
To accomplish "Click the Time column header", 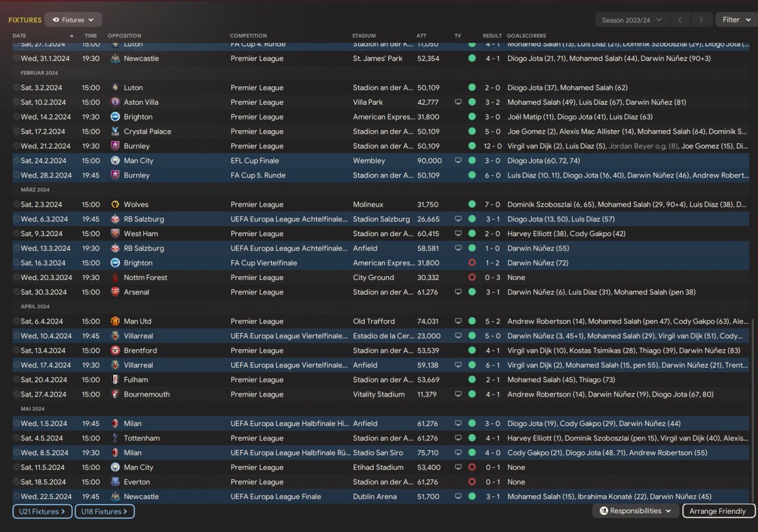I will pos(91,36).
